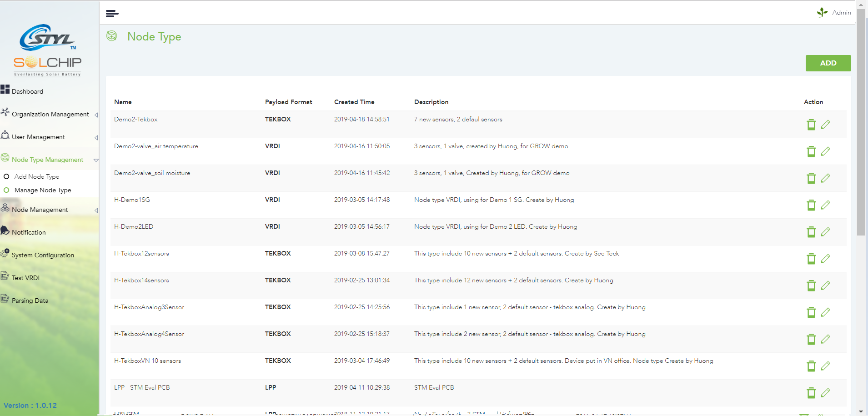Click trash icon for H-Demo2LED row

pos(811,232)
